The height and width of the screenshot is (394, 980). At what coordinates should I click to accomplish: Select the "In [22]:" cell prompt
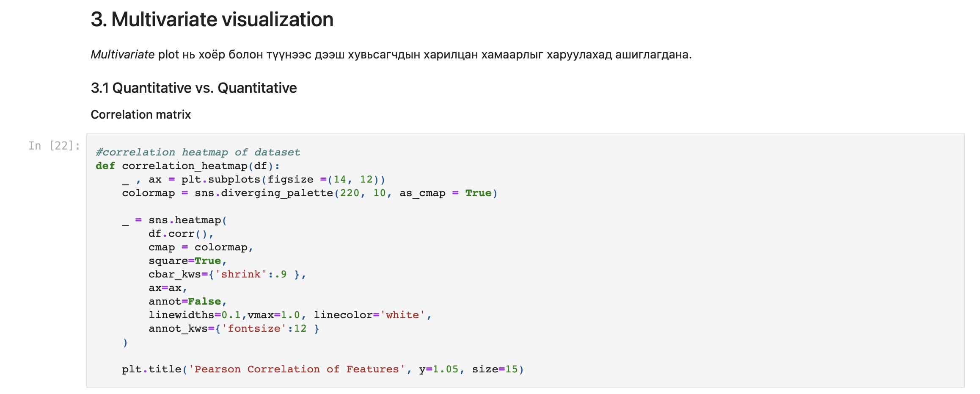coord(54,146)
